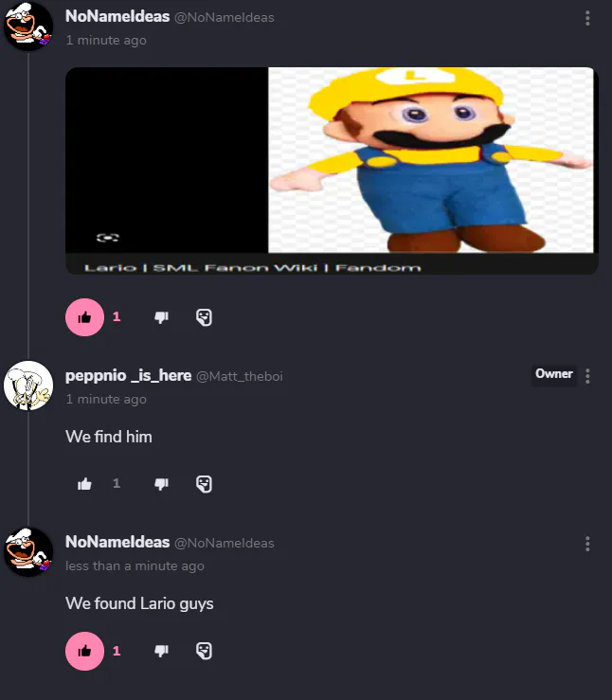Add sticker reaction to 'We find him' comment
The image size is (612, 700).
pyautogui.click(x=204, y=484)
